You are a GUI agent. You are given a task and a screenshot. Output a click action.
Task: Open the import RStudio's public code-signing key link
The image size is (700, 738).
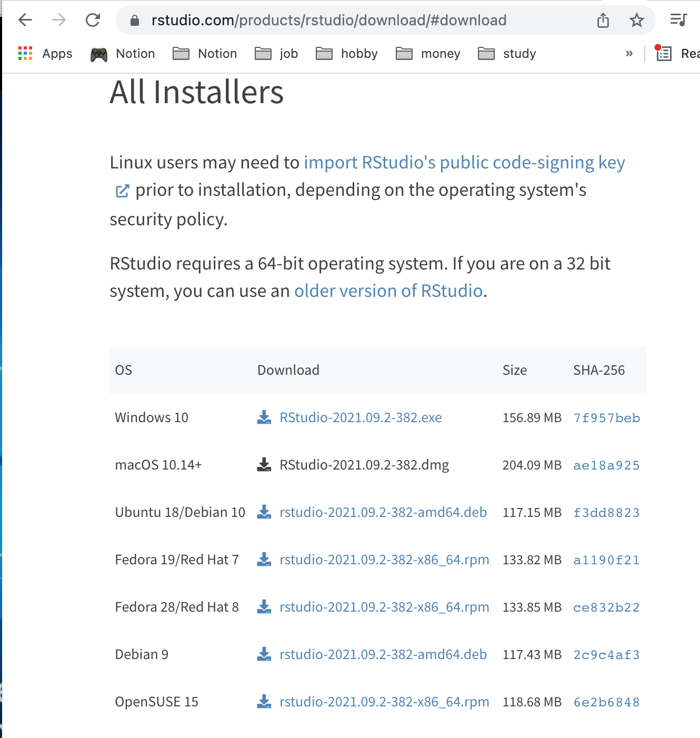click(464, 163)
